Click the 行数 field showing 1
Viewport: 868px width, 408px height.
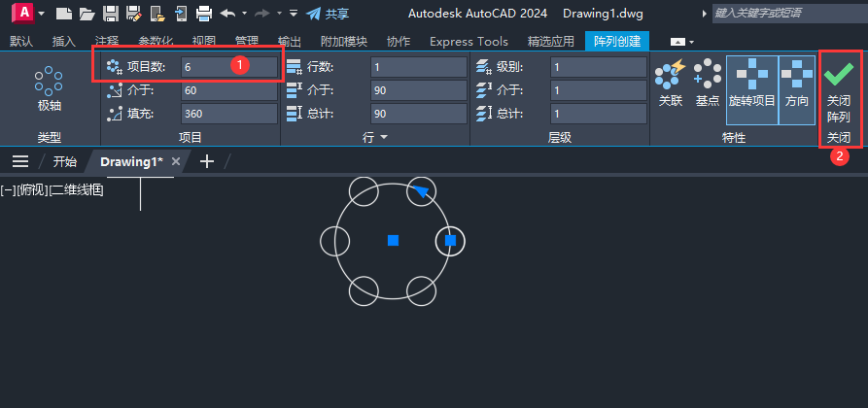(x=419, y=67)
